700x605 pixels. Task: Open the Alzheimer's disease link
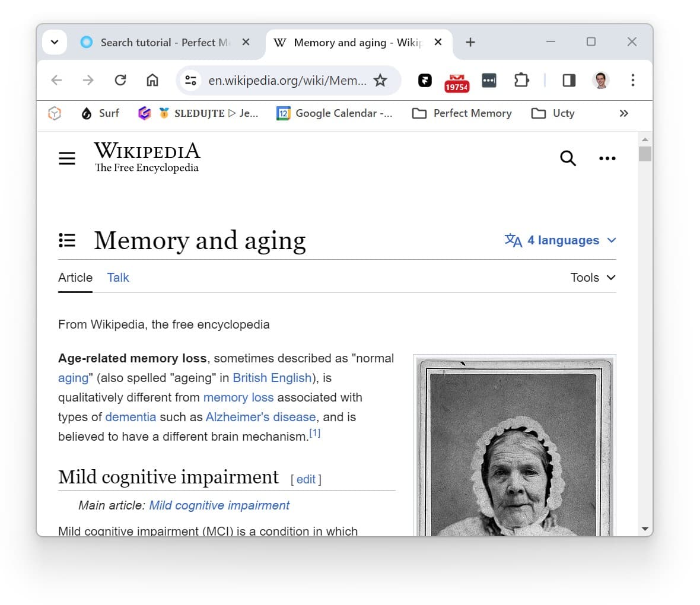point(260,417)
